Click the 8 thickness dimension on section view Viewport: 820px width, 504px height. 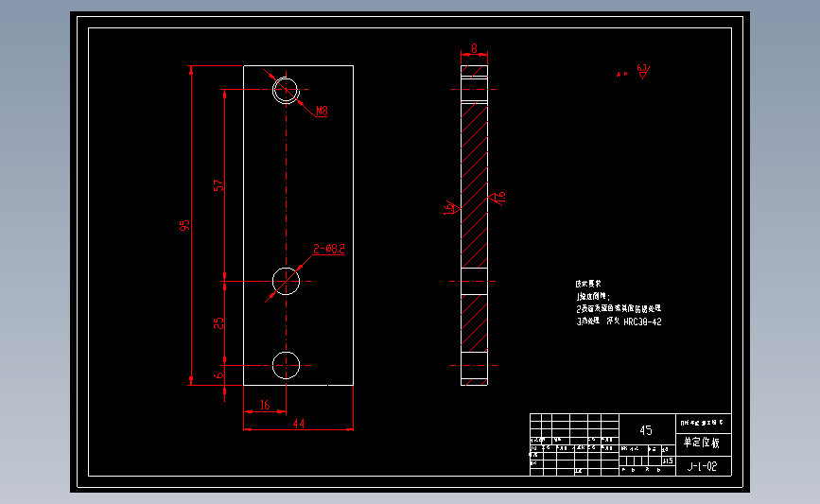[475, 48]
